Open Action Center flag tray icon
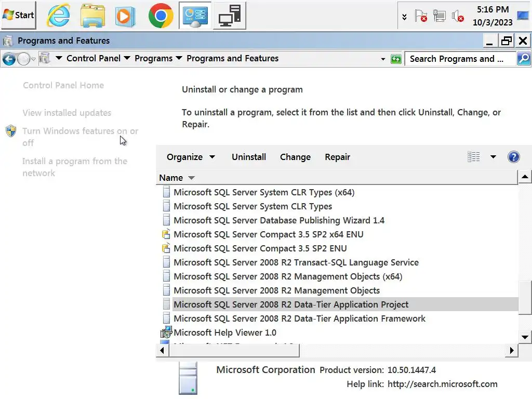Screen dimensions: 532x399 pos(421,16)
